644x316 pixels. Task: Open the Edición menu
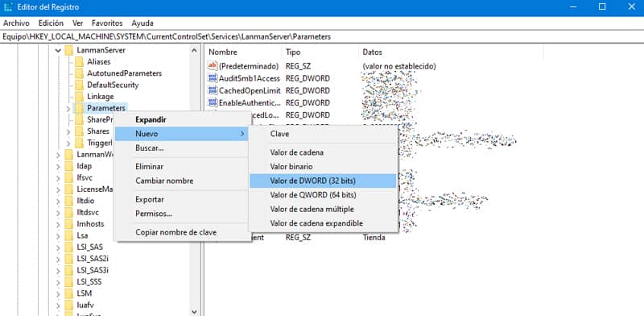(51, 23)
